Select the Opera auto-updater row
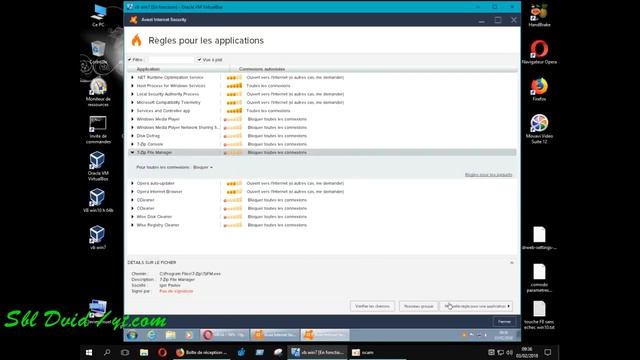The width and height of the screenshot is (640, 360). [x=322, y=183]
